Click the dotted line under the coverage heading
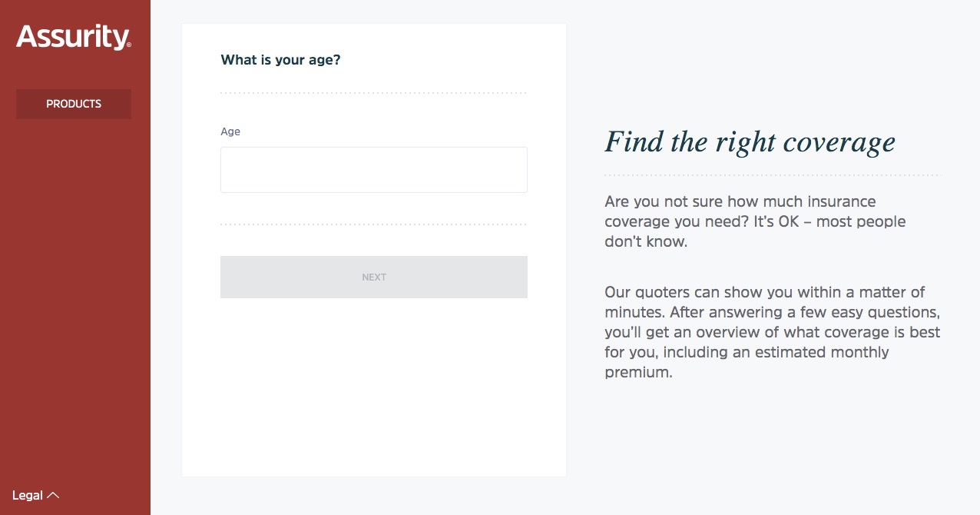The image size is (980, 515). tap(772, 175)
